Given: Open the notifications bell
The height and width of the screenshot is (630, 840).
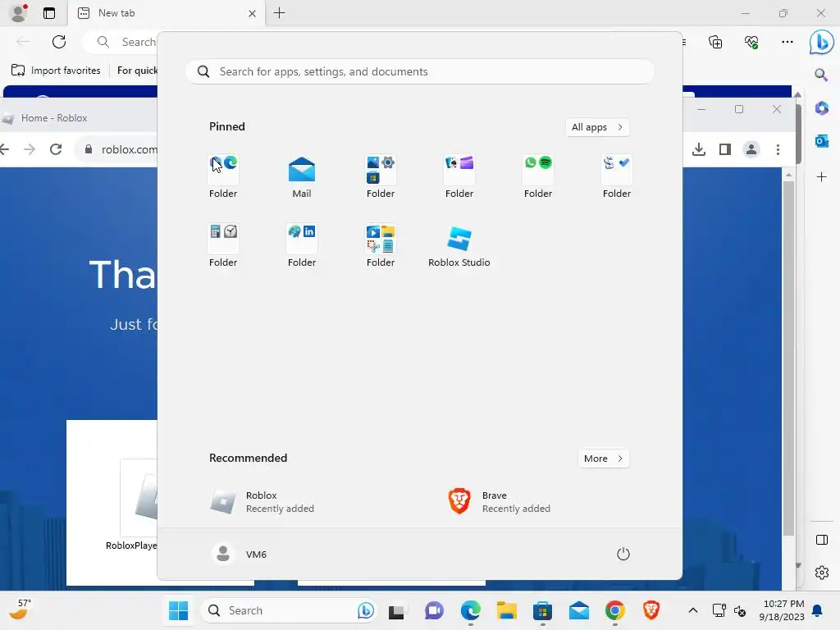Looking at the screenshot, I should 818,610.
